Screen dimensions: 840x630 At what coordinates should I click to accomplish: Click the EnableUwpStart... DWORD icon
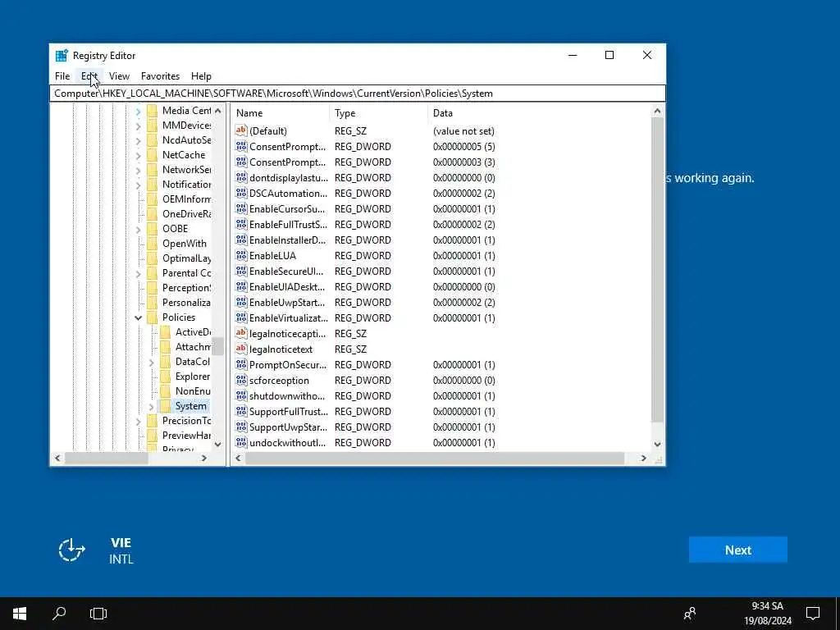[x=241, y=302]
